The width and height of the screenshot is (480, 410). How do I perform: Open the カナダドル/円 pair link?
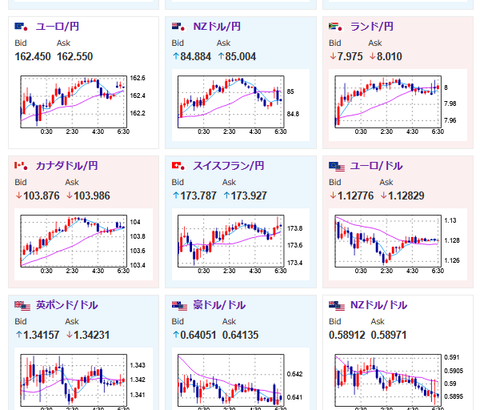point(67,166)
